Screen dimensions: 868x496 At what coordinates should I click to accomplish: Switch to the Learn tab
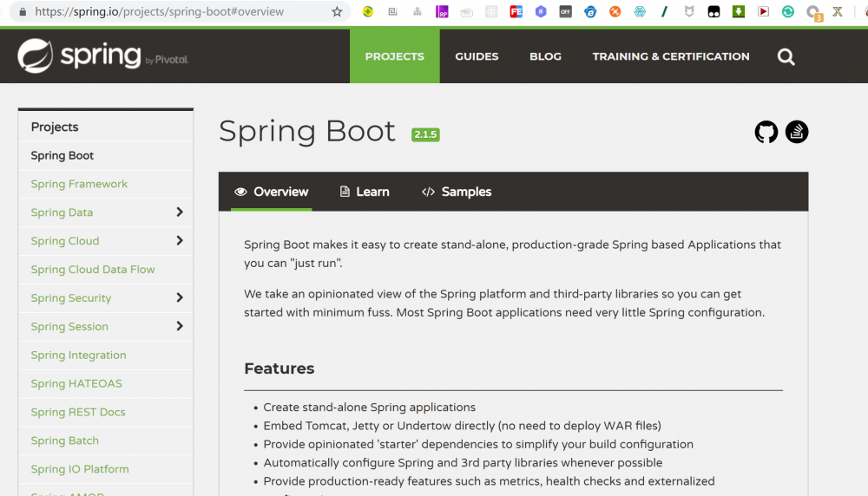click(x=365, y=192)
